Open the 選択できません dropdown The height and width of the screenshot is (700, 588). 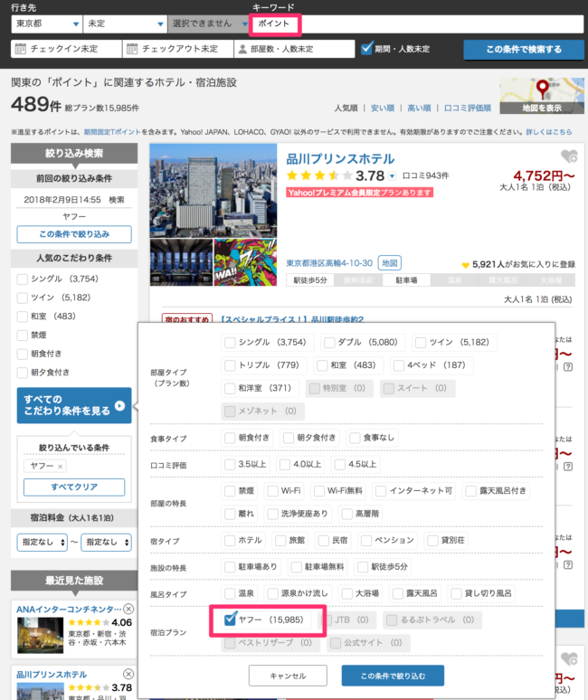[x=208, y=24]
